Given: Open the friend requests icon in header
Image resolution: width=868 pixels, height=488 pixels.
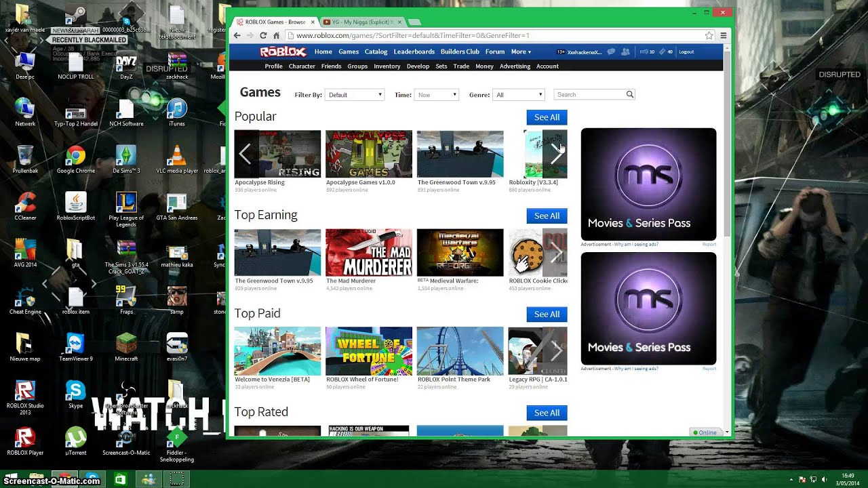Looking at the screenshot, I should tap(625, 52).
